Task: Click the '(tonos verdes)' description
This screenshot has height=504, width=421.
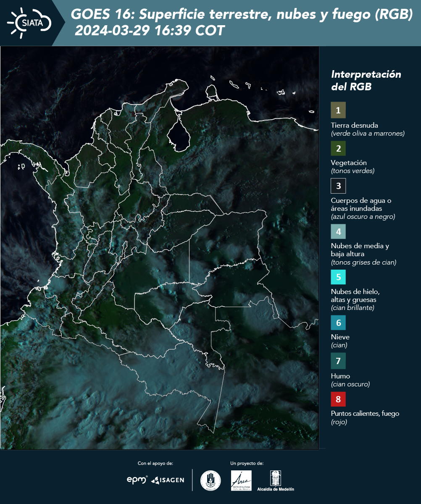Action: coord(353,171)
